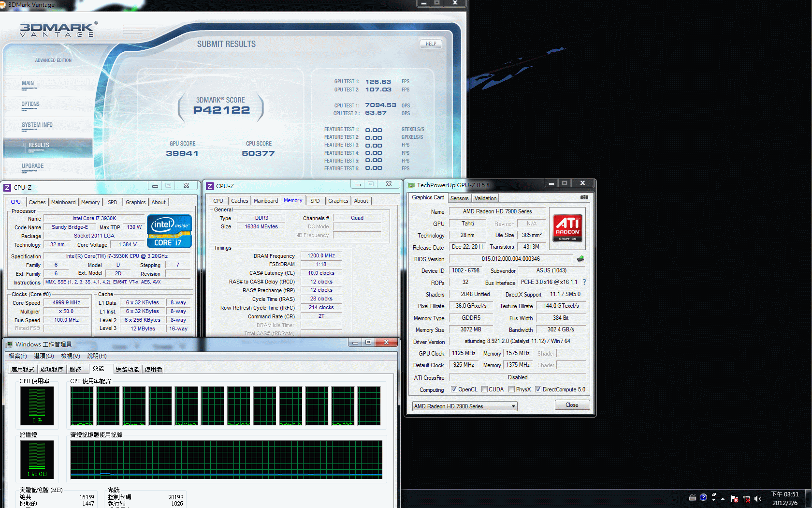This screenshot has width=812, height=508.
Task: Open the Action Center flag icon
Action: click(x=735, y=499)
